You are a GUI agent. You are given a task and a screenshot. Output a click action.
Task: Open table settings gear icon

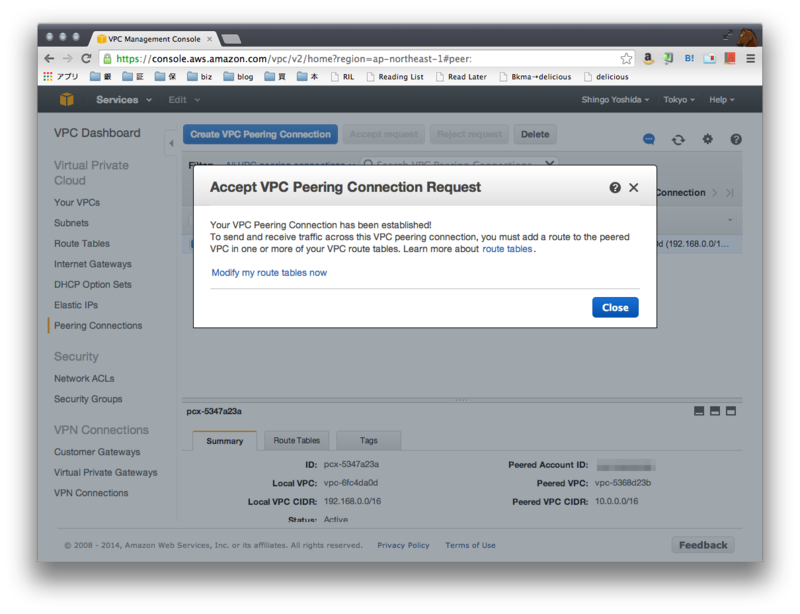click(x=707, y=139)
